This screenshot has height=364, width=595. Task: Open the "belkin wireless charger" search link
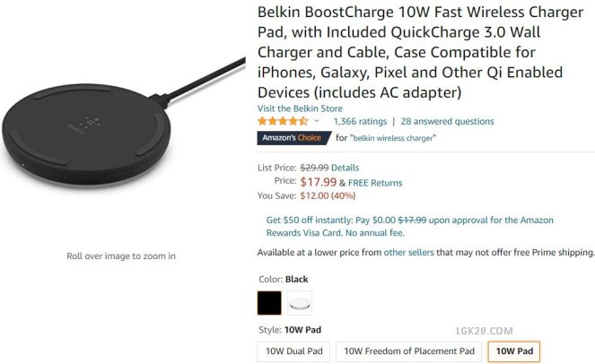[x=393, y=138]
